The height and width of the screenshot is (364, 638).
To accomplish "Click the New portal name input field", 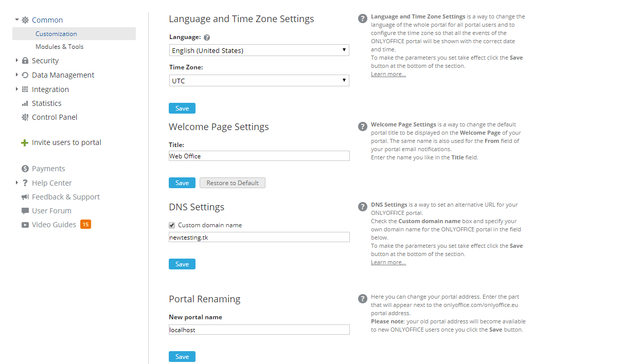I will click(259, 330).
